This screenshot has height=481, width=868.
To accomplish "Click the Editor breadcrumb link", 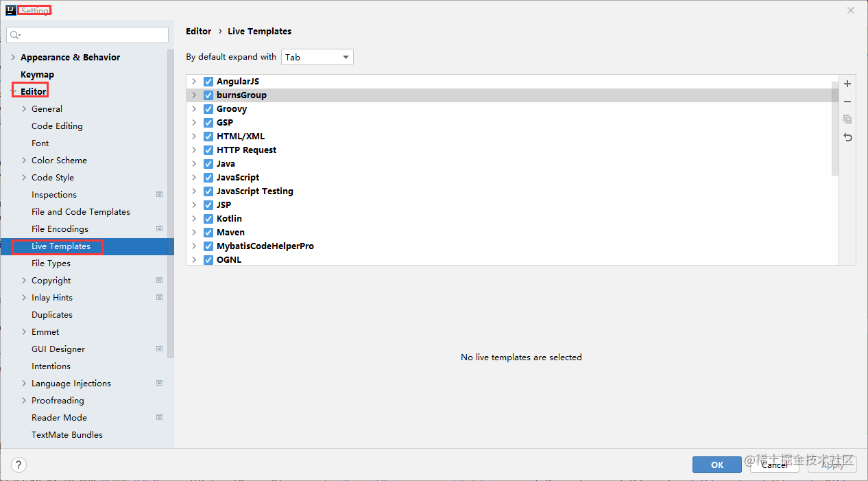I will pos(199,31).
